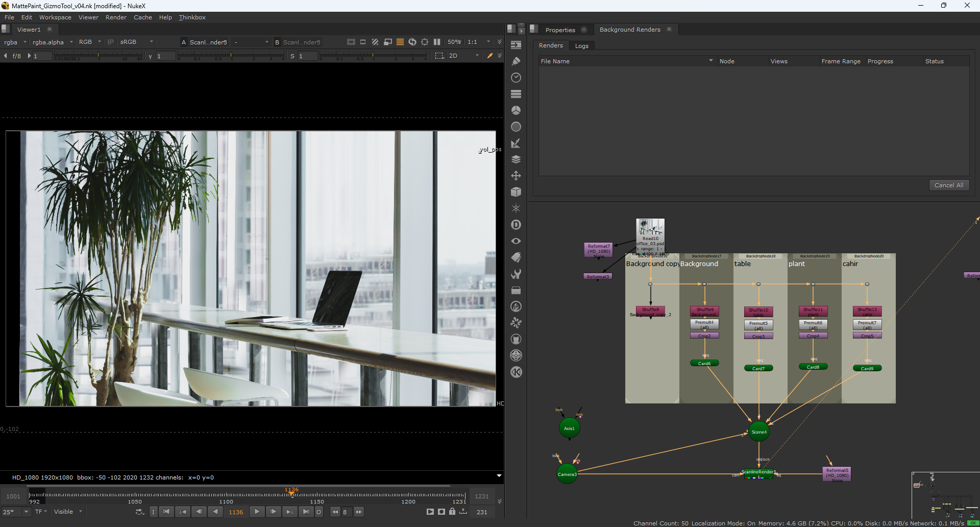Screen dimensions: 980x527
Task: Toggle the timeline lock icon
Action: pos(452,512)
